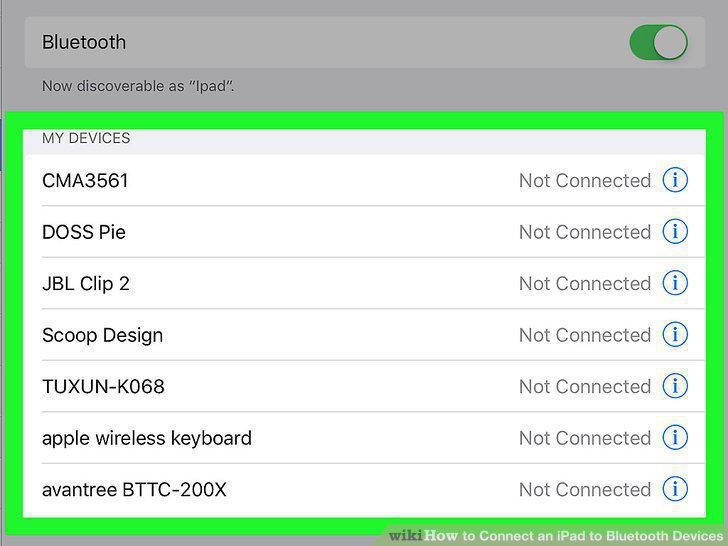Click Not Connected status beside JBL Clip 2

coord(585,284)
